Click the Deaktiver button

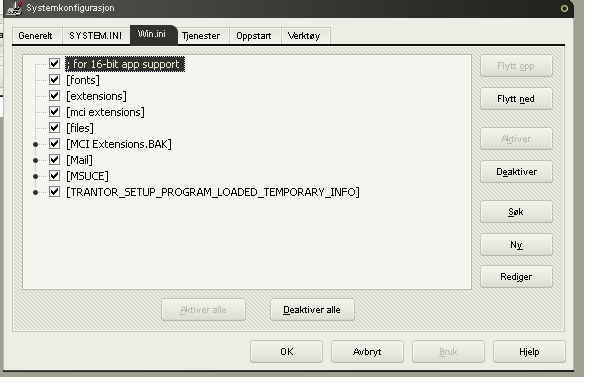(516, 172)
